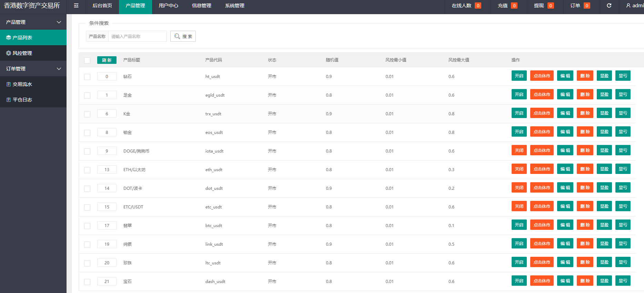This screenshot has width=644, height=293.
Task: Check the checkbox for the 钻石 row
Action: click(x=87, y=77)
